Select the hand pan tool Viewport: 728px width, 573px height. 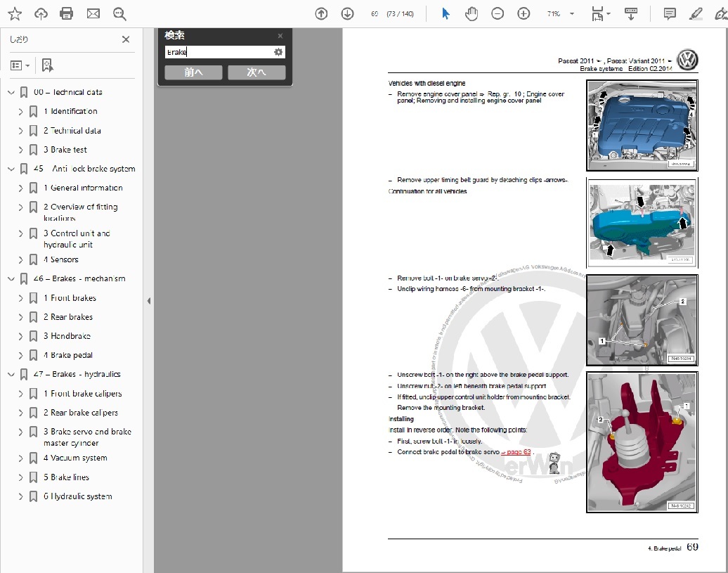point(472,13)
